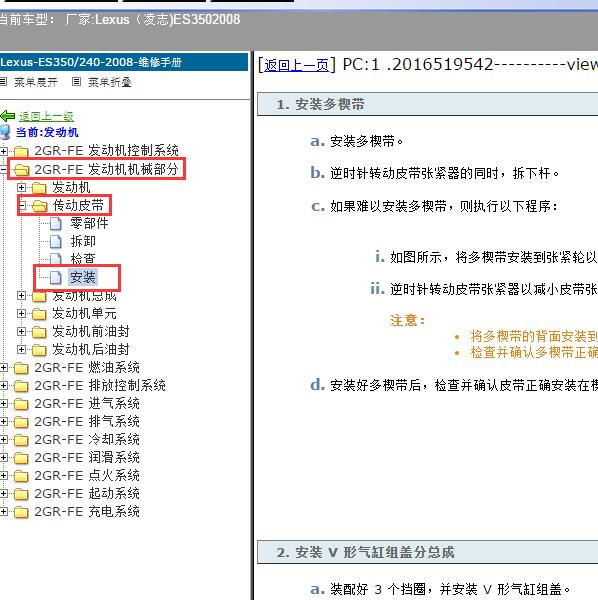Viewport: 598px width, 600px height.
Task: Click the 发动机后油封 folder icon
Action: 39,350
